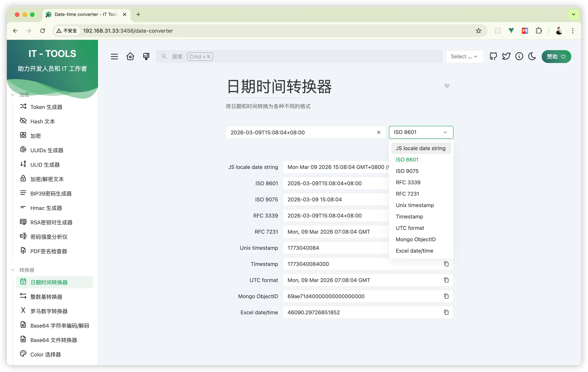Open 整数基转换器 tool
The height and width of the screenshot is (372, 588).
point(55,297)
